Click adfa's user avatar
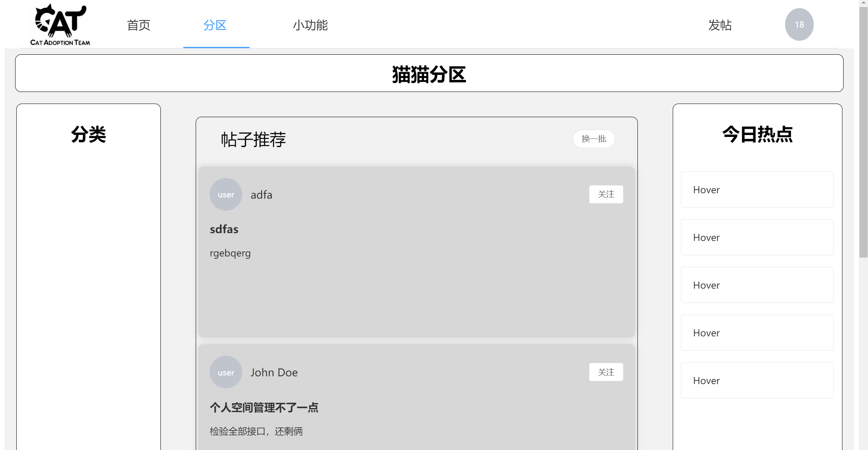This screenshot has width=868, height=450. [226, 194]
